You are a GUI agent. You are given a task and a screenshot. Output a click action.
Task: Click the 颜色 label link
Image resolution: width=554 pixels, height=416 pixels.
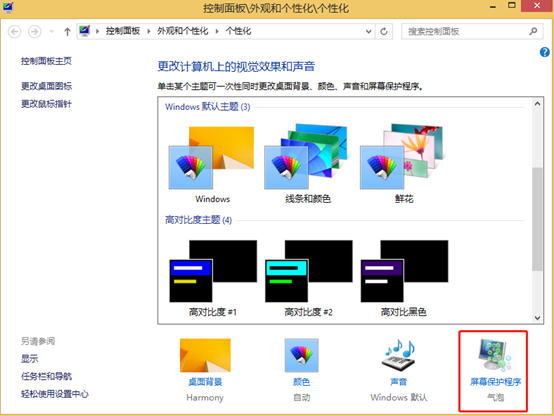tap(301, 382)
